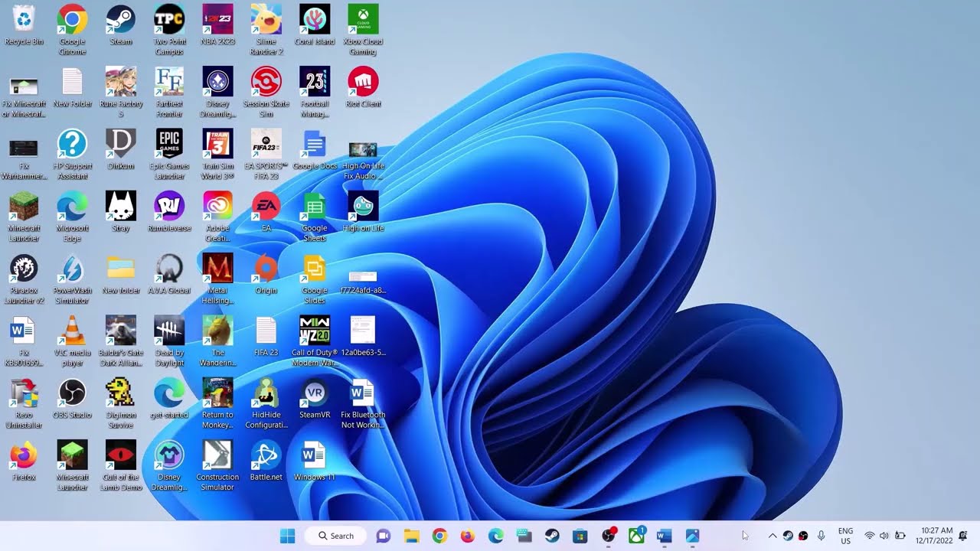Image resolution: width=980 pixels, height=551 pixels.
Task: Select the Dead by Daylight shortcut
Action: click(169, 341)
